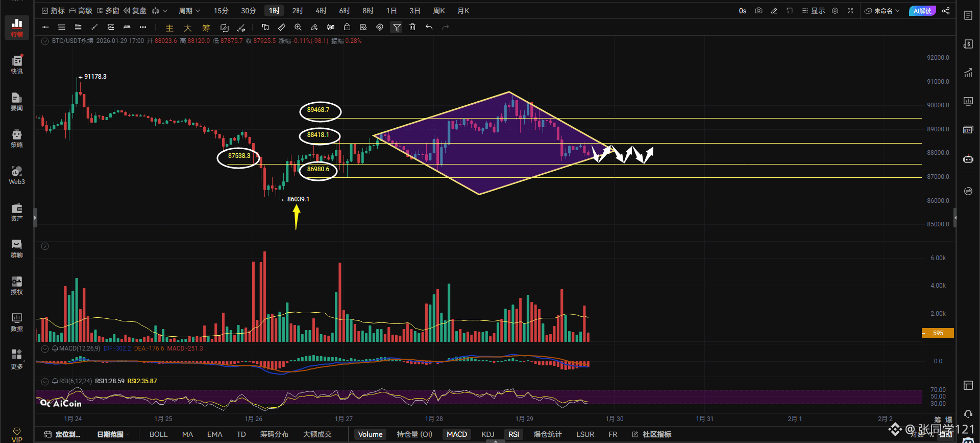Click the 高级 advanced button
Viewport: 980px width, 443px height.
tap(81, 11)
